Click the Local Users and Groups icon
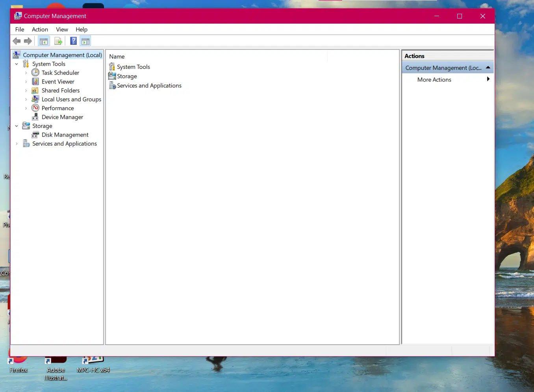This screenshot has width=534, height=392. point(35,99)
